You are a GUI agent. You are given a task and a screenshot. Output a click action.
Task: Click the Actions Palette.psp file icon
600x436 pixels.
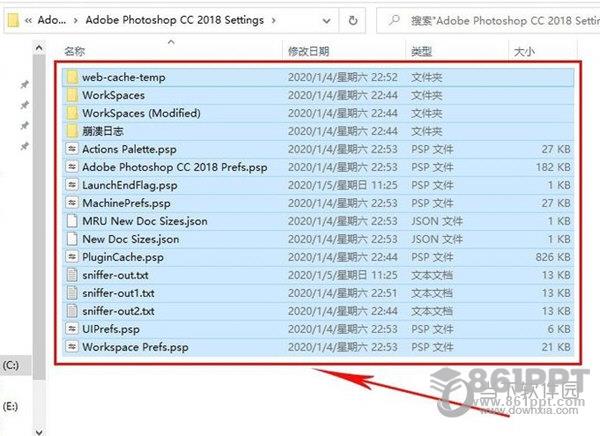point(72,149)
